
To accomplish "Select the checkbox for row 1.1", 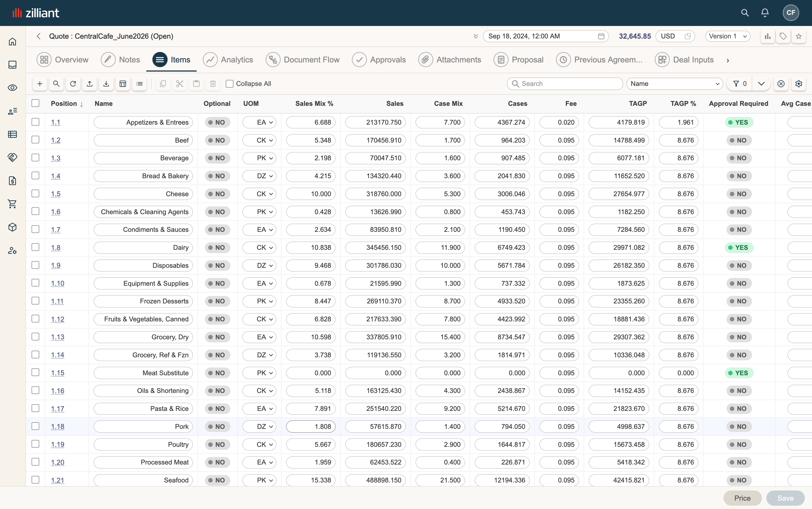I will coord(35,122).
